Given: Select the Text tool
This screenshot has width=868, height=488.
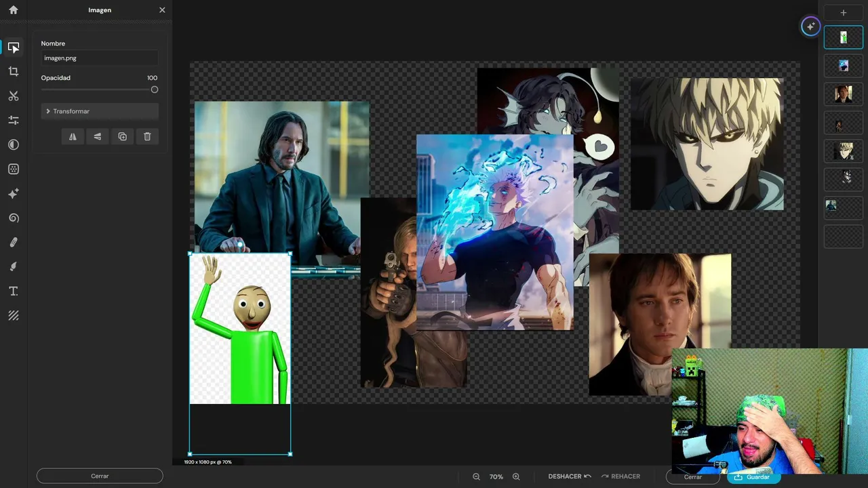Looking at the screenshot, I should coord(14,291).
